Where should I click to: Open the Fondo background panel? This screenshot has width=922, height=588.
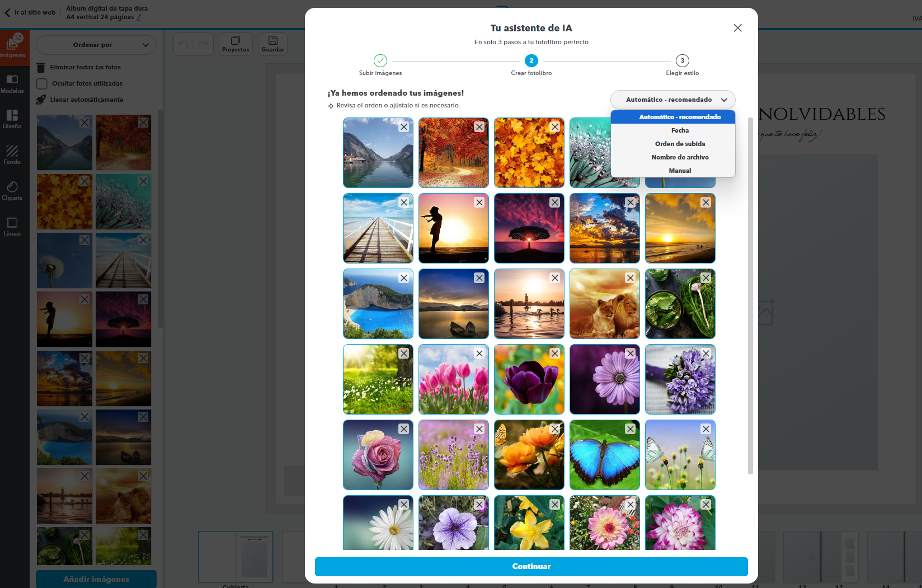(x=12, y=154)
